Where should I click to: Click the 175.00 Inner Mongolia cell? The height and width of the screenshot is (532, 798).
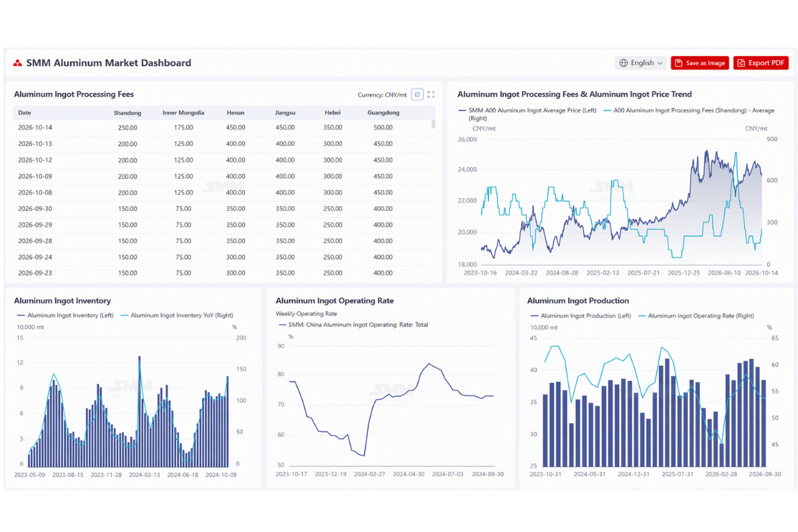[x=184, y=127]
